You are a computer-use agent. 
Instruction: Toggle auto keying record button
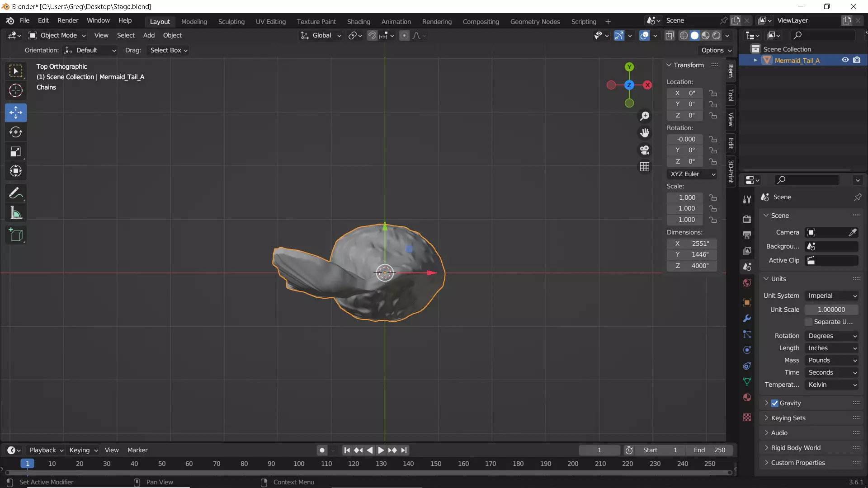[x=322, y=450]
